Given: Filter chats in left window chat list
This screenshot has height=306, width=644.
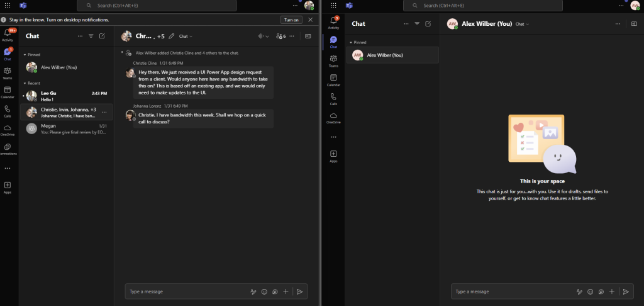Looking at the screenshot, I should (x=91, y=36).
